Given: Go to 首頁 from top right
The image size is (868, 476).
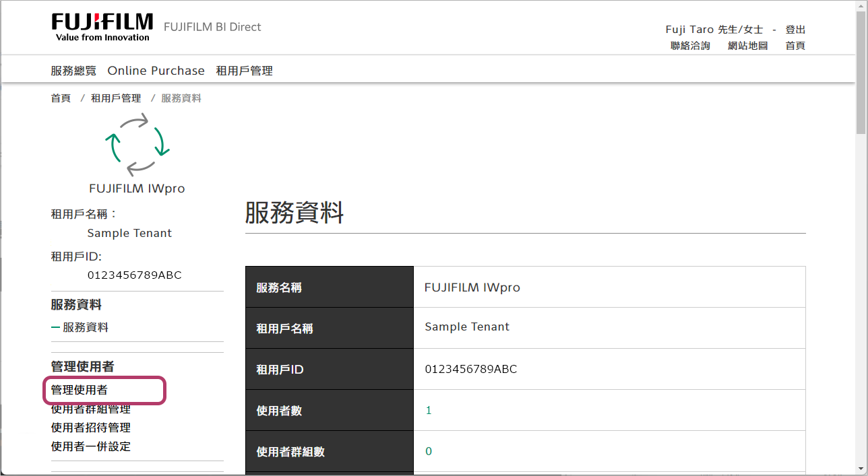Looking at the screenshot, I should point(794,45).
